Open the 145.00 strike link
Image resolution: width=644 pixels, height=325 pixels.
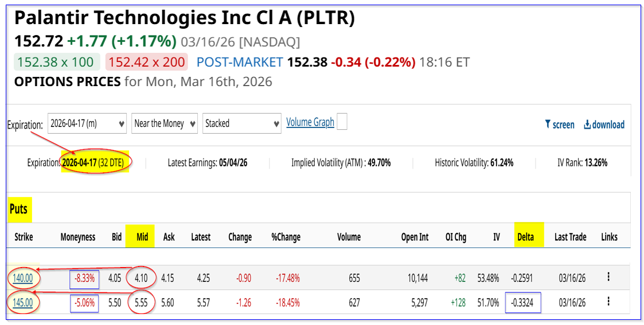[24, 302]
